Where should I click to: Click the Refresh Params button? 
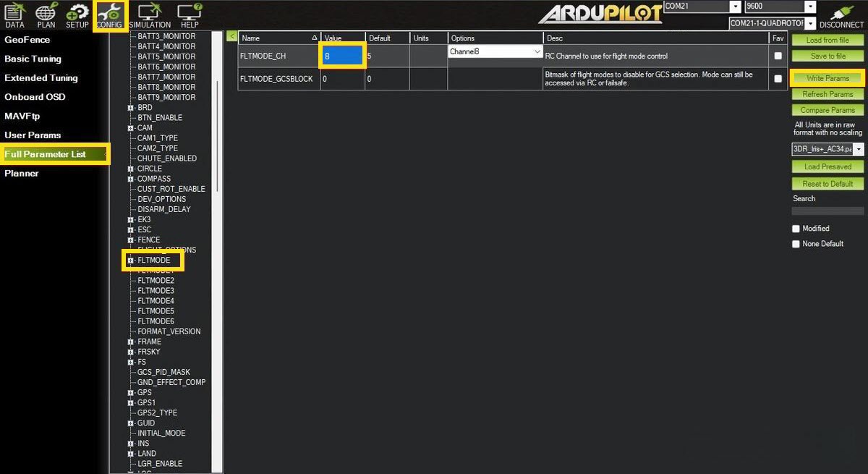[827, 94]
